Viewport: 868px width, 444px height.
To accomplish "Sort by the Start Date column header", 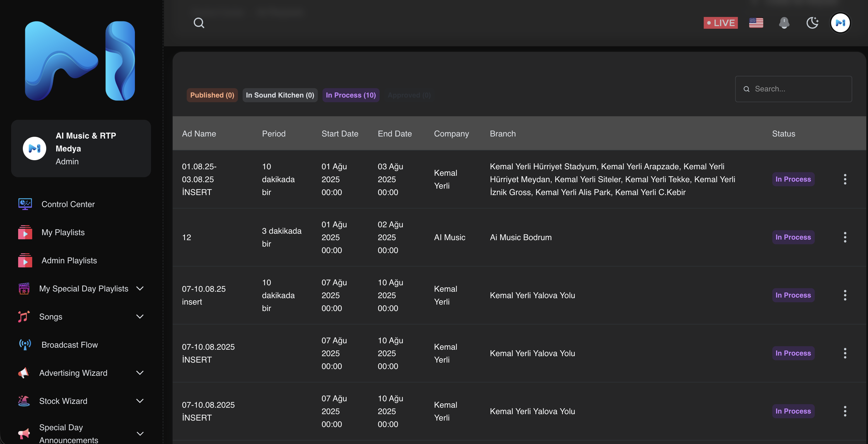I will [x=340, y=134].
